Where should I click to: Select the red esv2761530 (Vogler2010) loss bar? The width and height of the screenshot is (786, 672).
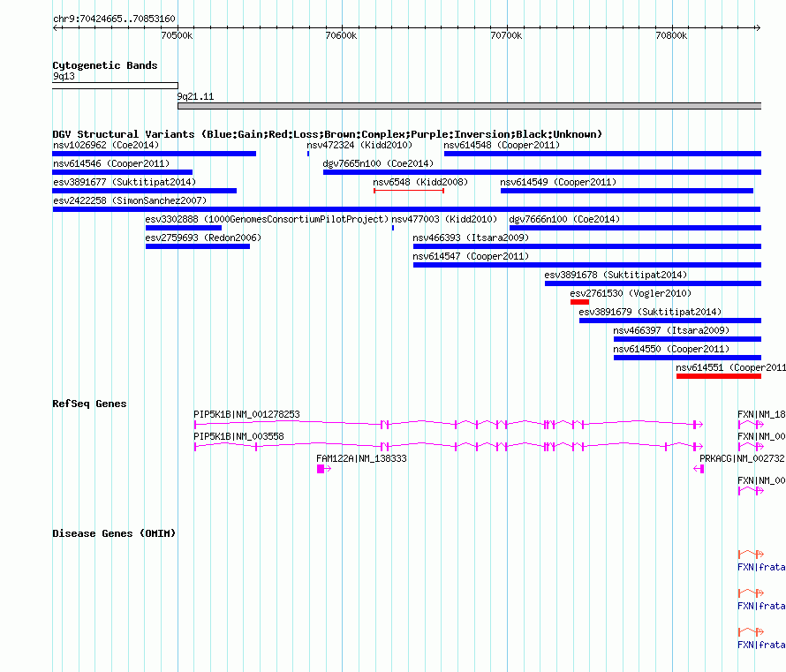tap(579, 302)
